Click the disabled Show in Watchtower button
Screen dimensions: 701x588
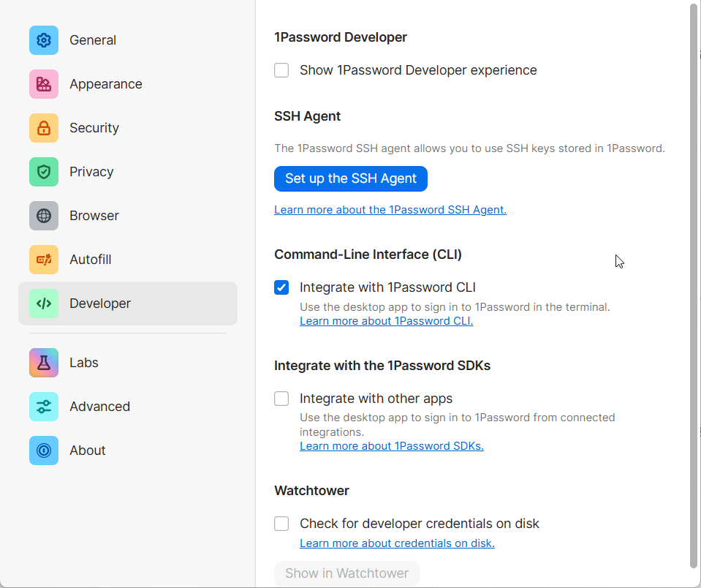[347, 573]
